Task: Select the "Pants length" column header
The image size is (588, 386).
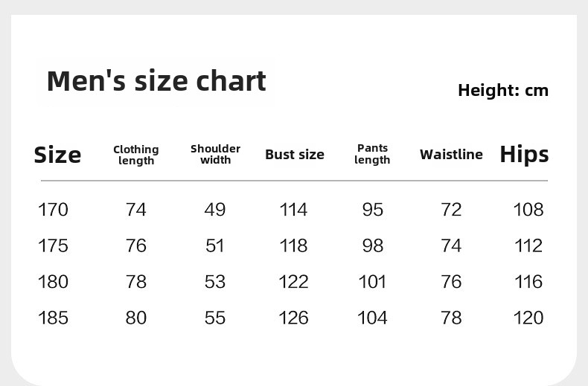Action: [x=372, y=154]
